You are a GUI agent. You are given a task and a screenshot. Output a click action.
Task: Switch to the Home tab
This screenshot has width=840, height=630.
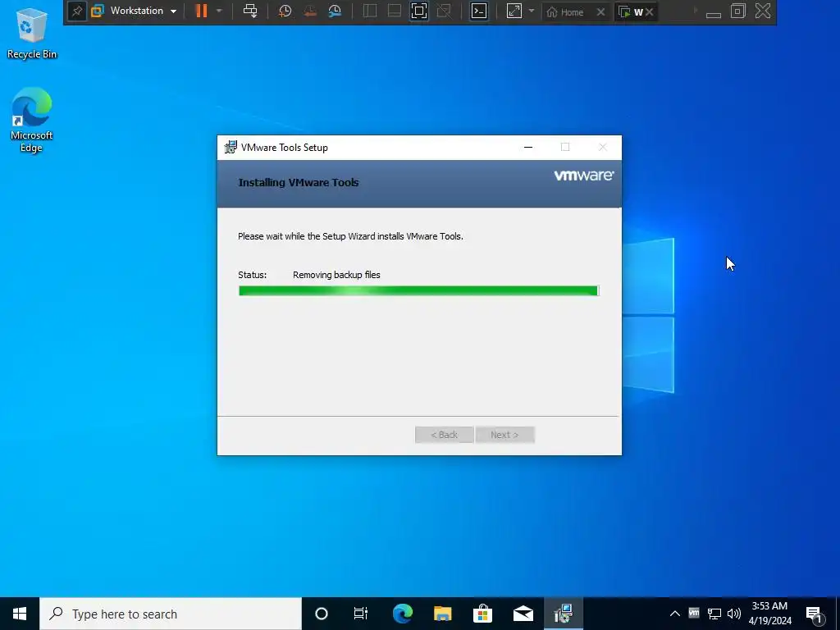(x=565, y=11)
